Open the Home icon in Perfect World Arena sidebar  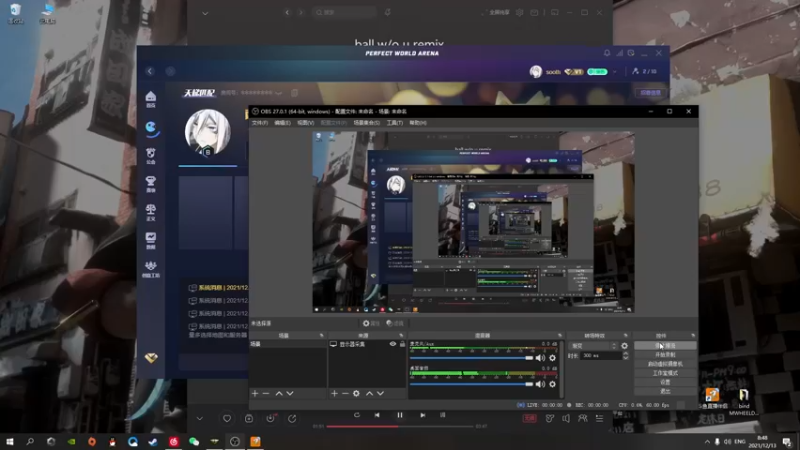point(151,98)
